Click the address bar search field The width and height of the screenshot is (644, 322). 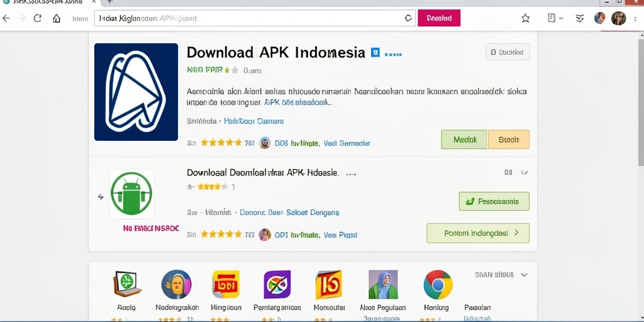255,18
